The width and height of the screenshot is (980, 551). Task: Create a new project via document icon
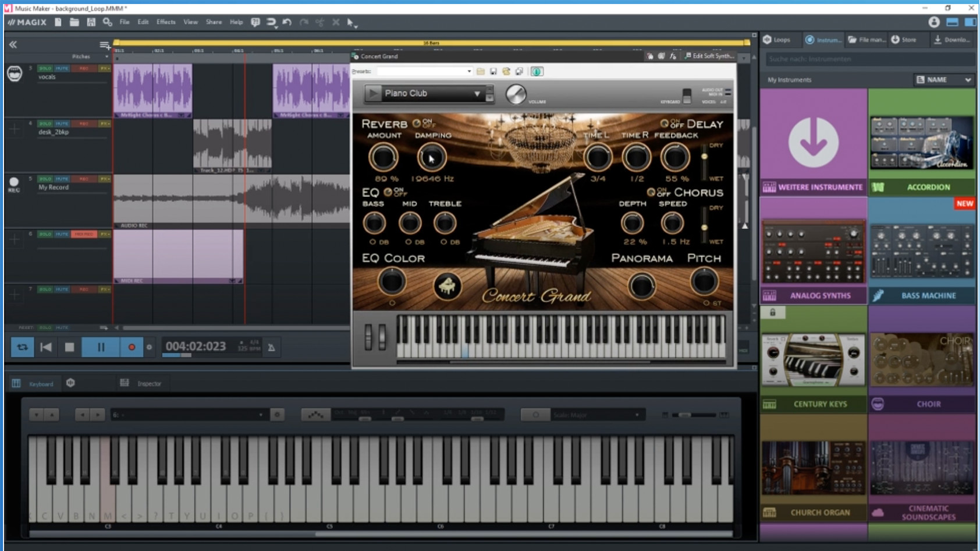pos(58,22)
